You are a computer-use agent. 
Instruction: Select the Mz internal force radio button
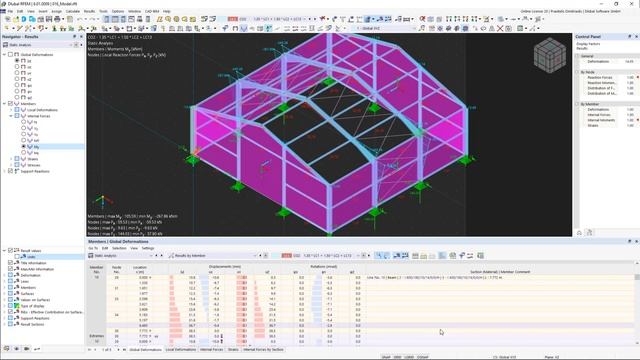(x=24, y=153)
